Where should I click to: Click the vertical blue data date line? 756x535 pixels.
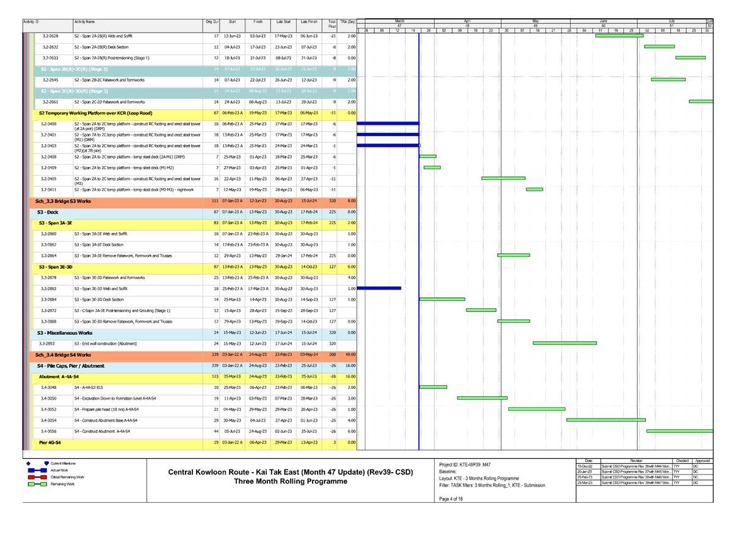pos(419,252)
